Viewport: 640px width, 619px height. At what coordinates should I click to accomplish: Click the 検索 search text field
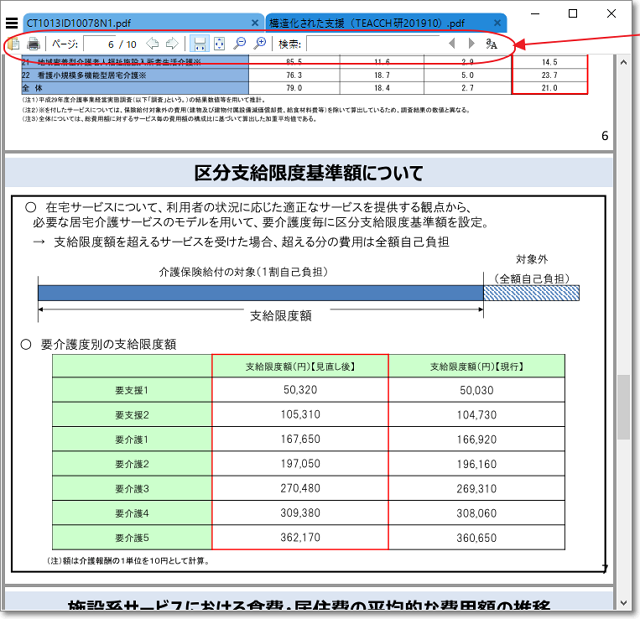(370, 44)
